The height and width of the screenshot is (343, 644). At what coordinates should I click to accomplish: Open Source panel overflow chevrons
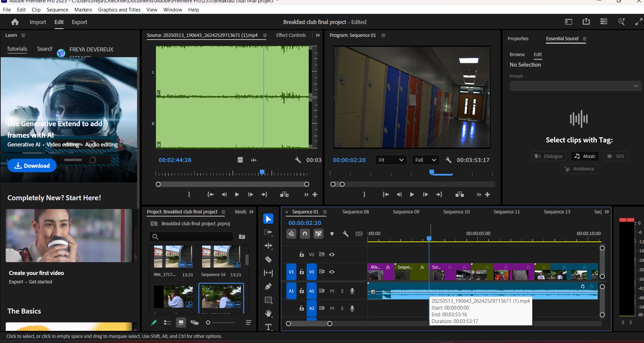(x=317, y=35)
